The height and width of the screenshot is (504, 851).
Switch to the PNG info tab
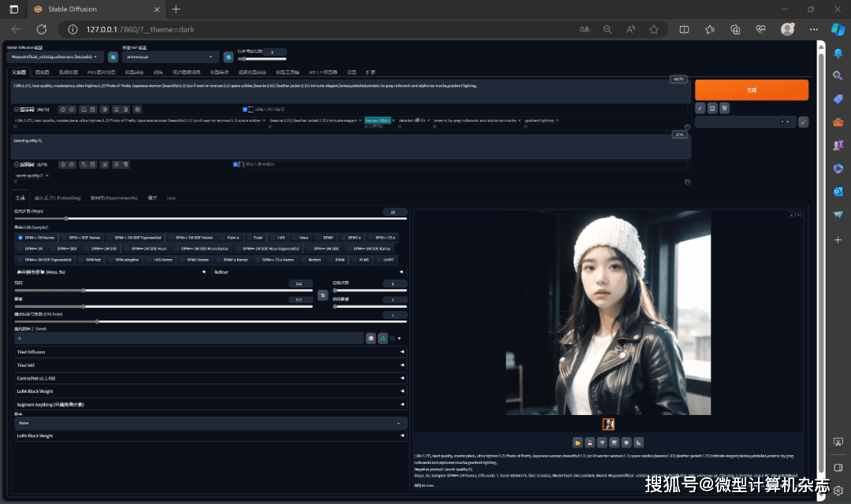coord(102,72)
